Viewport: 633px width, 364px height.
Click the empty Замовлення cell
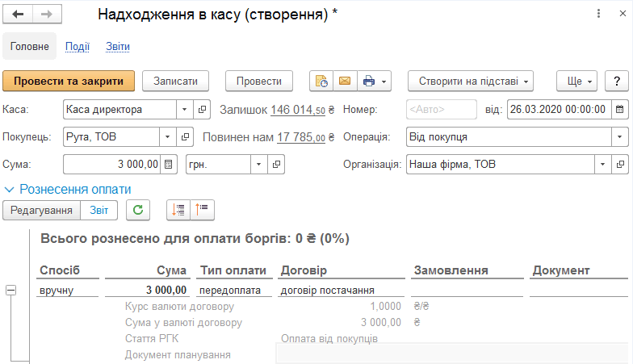(x=467, y=291)
